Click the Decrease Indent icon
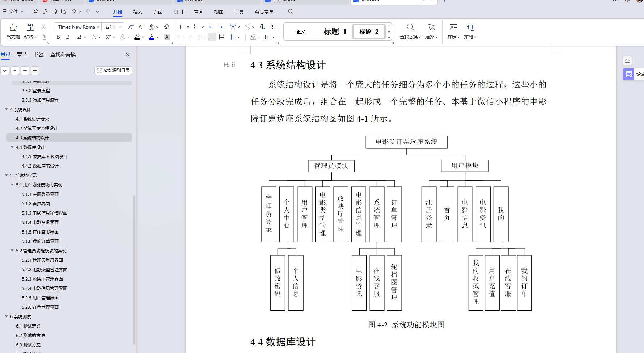The image size is (644, 353). point(212,27)
